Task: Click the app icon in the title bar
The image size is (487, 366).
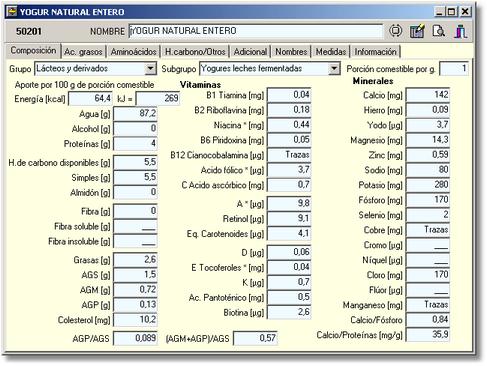Action: click(12, 12)
